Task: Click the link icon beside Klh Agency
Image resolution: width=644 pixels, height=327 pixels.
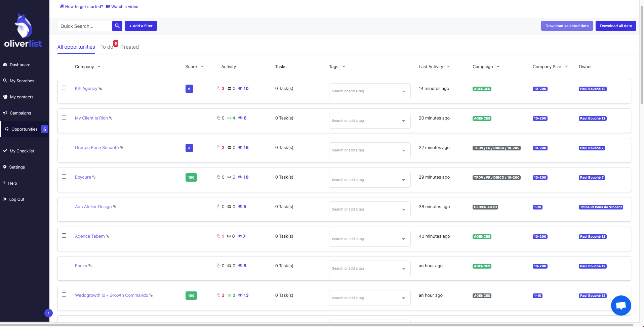Action: [x=100, y=89]
